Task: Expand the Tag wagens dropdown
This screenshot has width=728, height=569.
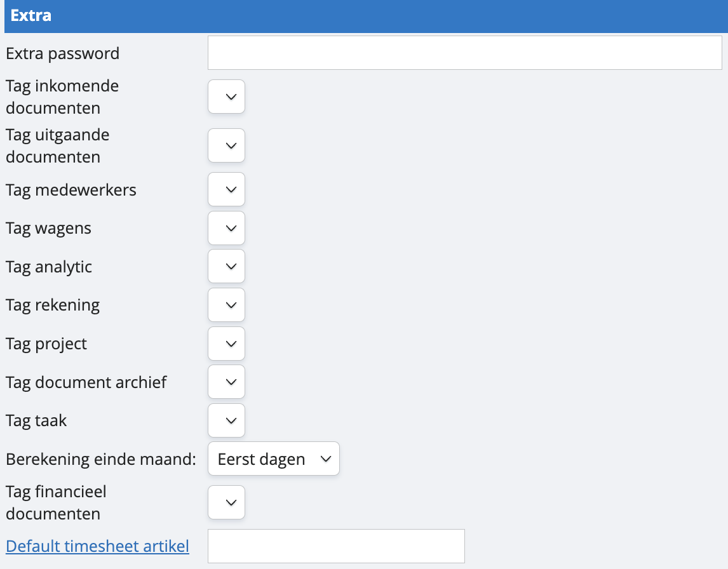Action: click(227, 228)
